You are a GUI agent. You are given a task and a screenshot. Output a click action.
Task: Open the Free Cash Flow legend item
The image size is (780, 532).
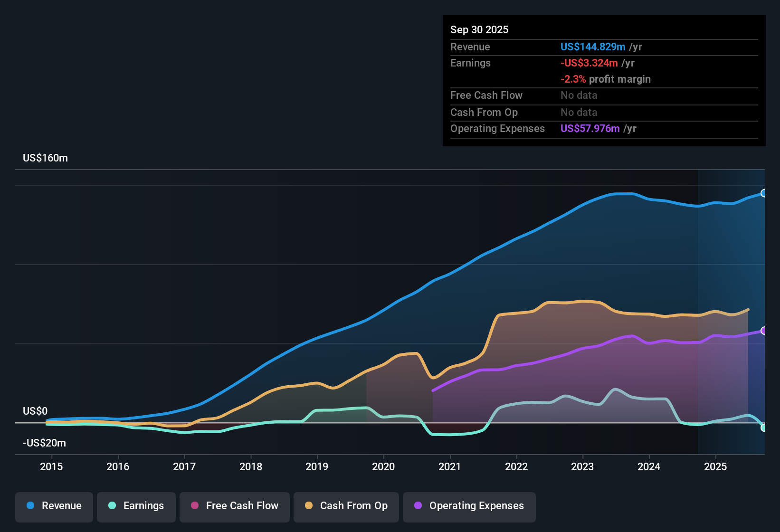coord(234,507)
